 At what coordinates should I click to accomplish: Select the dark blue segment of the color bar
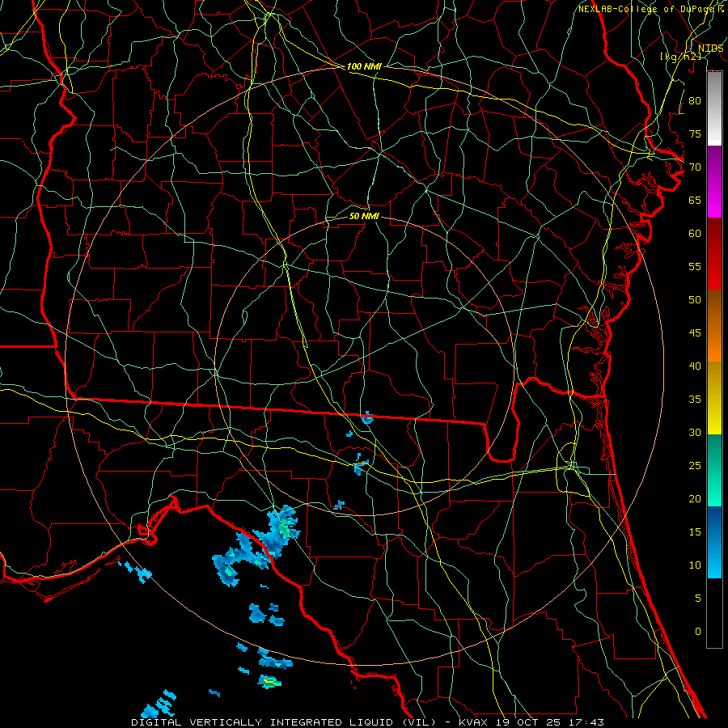714,542
